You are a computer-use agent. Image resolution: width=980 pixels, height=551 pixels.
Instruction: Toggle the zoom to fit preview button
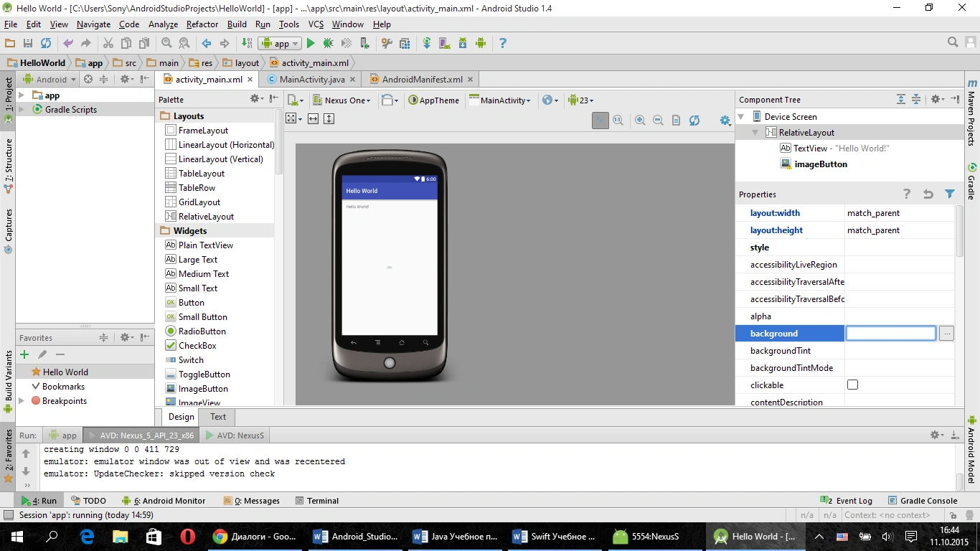[600, 121]
